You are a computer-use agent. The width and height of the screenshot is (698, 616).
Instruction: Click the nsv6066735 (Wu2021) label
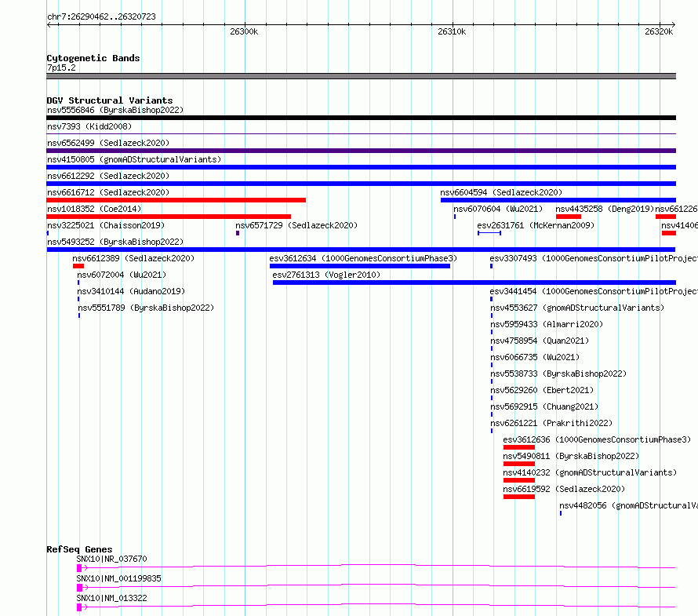pyautogui.click(x=535, y=357)
